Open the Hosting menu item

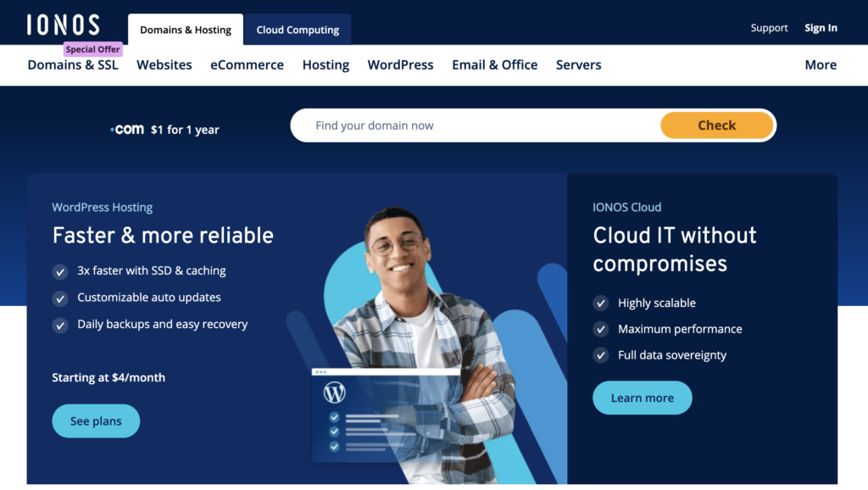(325, 65)
